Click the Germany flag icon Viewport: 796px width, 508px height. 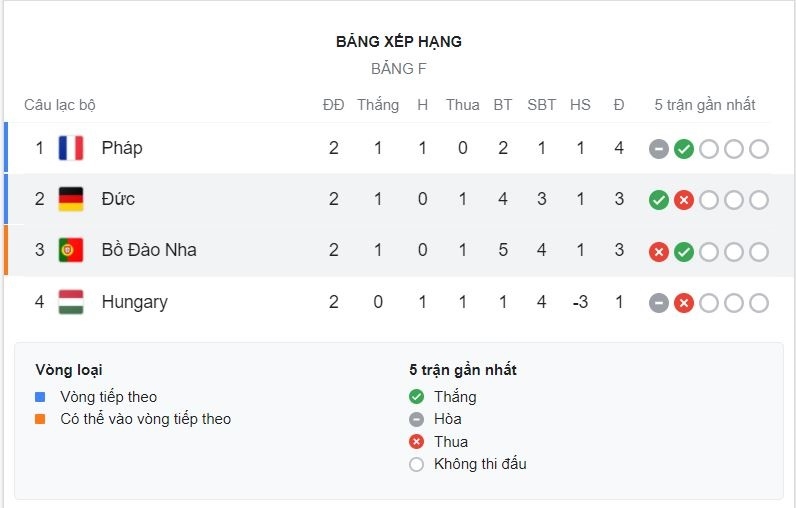click(71, 199)
